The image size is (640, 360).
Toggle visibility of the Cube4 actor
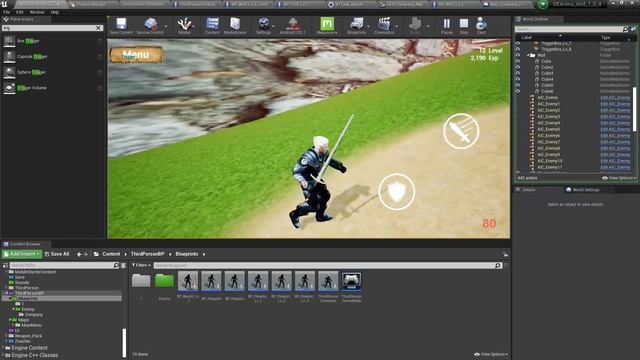click(518, 79)
